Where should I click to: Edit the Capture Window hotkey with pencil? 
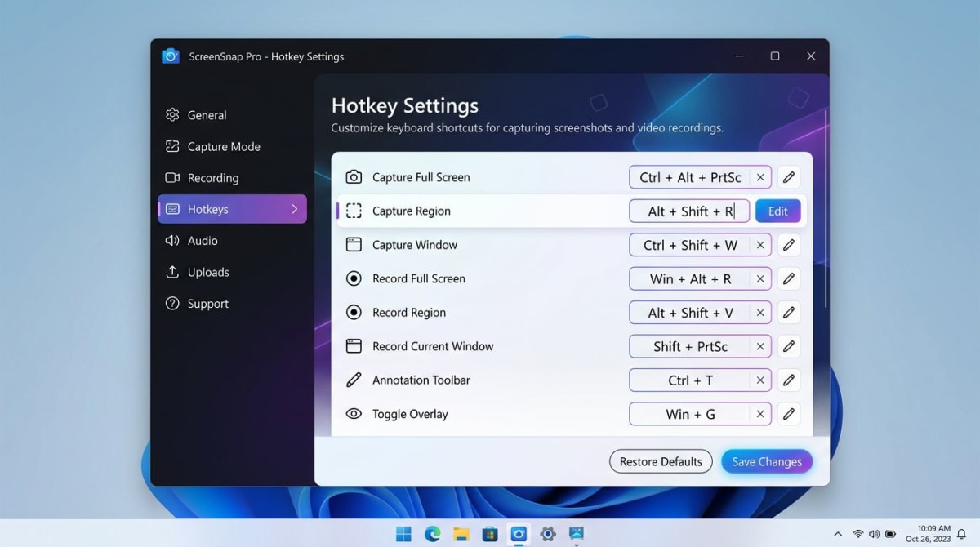coord(788,245)
